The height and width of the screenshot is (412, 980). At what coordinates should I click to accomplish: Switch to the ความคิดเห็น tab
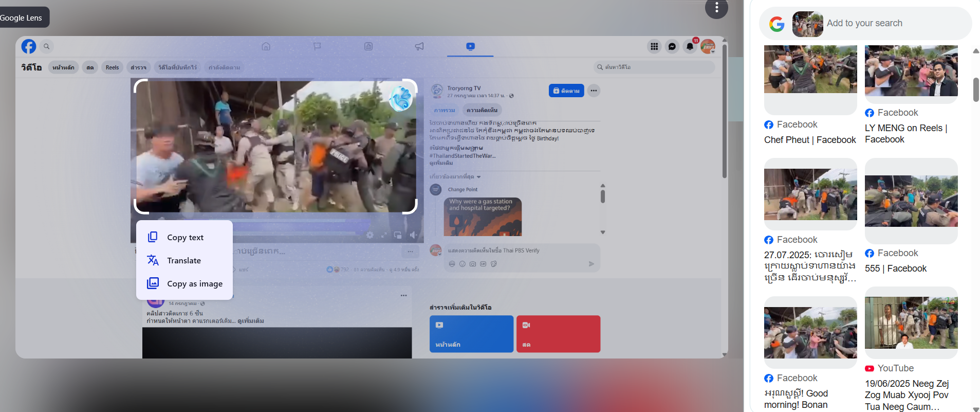482,110
